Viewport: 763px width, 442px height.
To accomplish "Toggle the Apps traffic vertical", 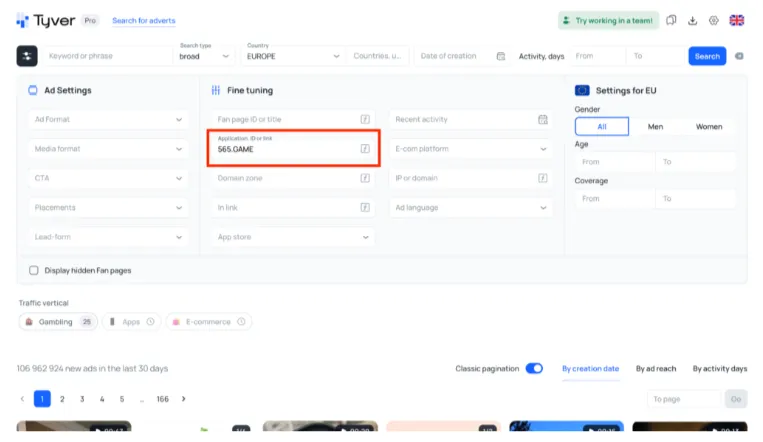I will [x=131, y=322].
